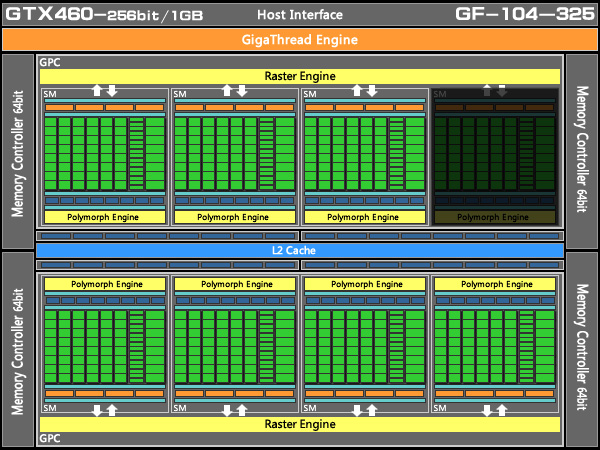Image resolution: width=600 pixels, height=450 pixels.
Task: Click the GF-104-325 chip label
Action: (525, 14)
